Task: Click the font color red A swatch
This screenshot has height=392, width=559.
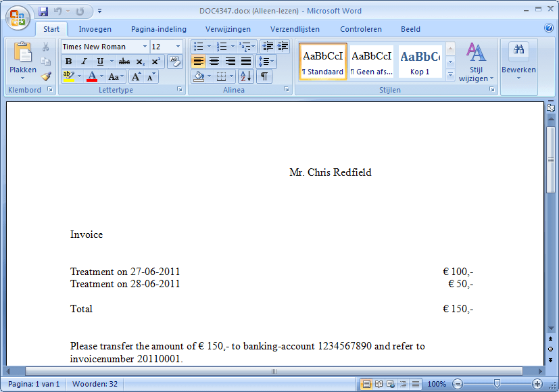Action: tap(92, 76)
